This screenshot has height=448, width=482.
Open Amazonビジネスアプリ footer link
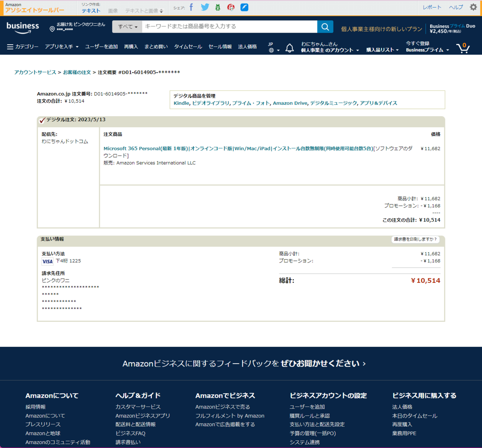[143, 416]
